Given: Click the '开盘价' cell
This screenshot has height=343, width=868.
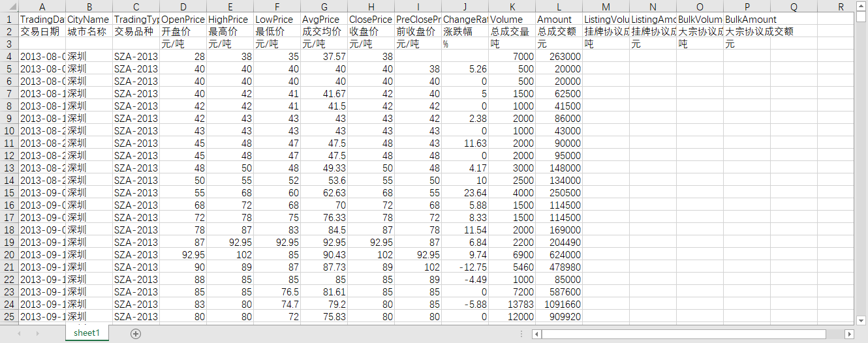Looking at the screenshot, I should pyautogui.click(x=183, y=31).
